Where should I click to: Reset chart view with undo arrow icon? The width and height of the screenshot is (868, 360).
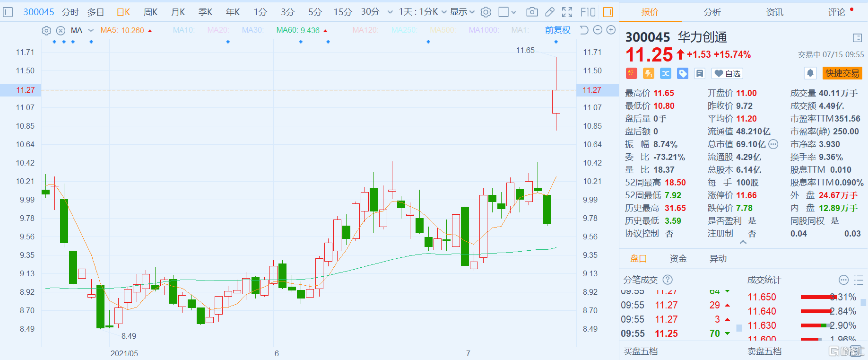[x=584, y=30]
